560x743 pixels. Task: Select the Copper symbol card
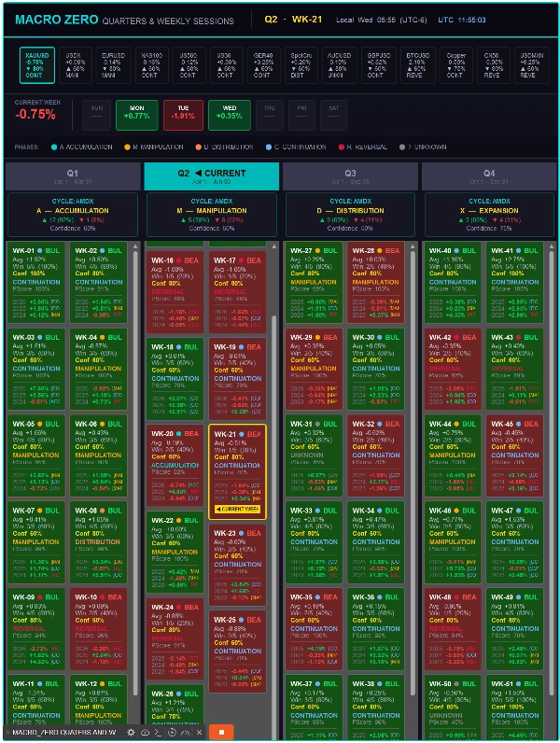pyautogui.click(x=455, y=65)
